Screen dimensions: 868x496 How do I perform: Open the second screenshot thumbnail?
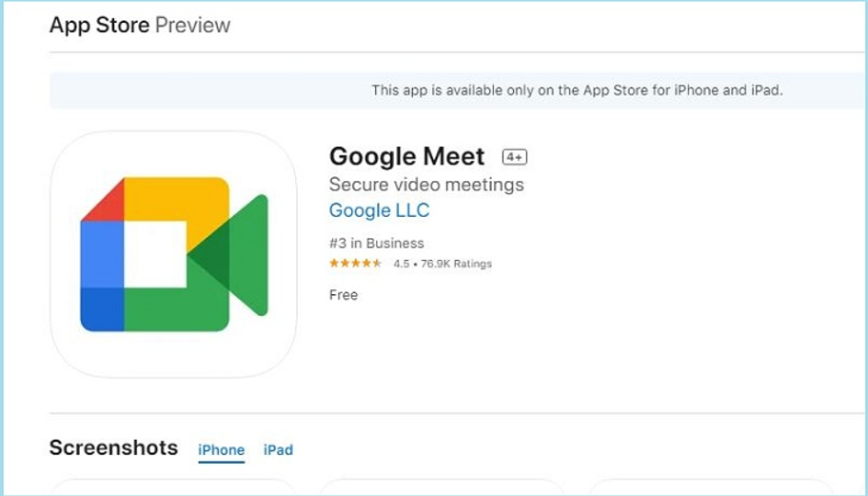point(443,487)
